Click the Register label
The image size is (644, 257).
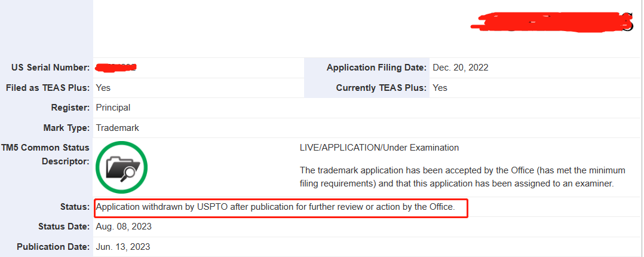tap(70, 108)
